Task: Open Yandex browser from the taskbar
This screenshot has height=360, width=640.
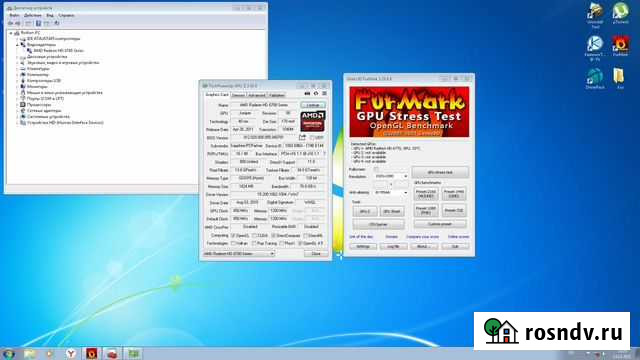Action: point(71,353)
